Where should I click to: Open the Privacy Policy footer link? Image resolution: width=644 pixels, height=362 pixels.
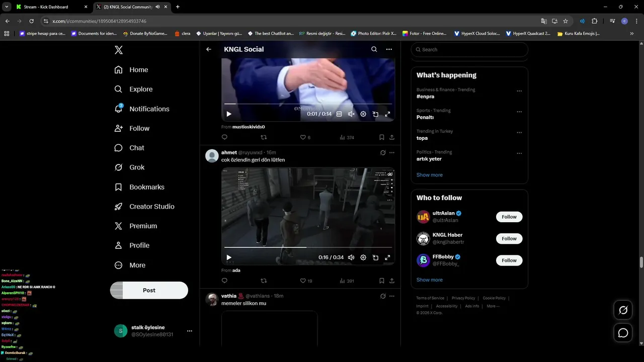pos(463,298)
